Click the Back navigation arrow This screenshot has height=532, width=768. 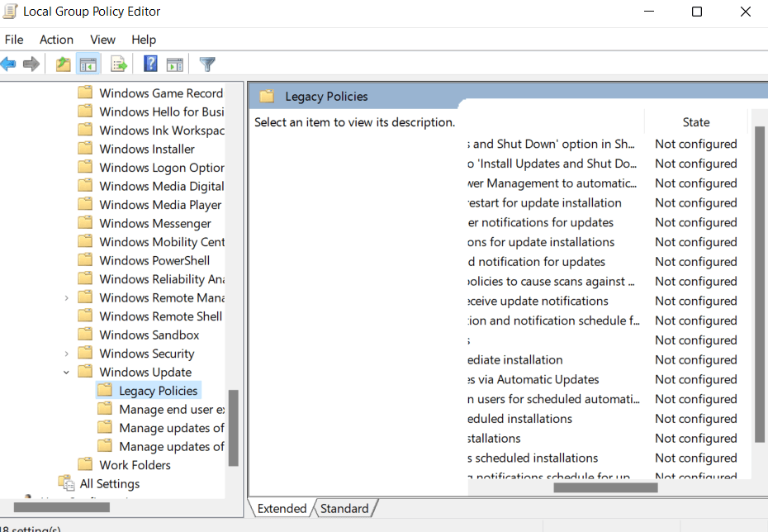8,64
